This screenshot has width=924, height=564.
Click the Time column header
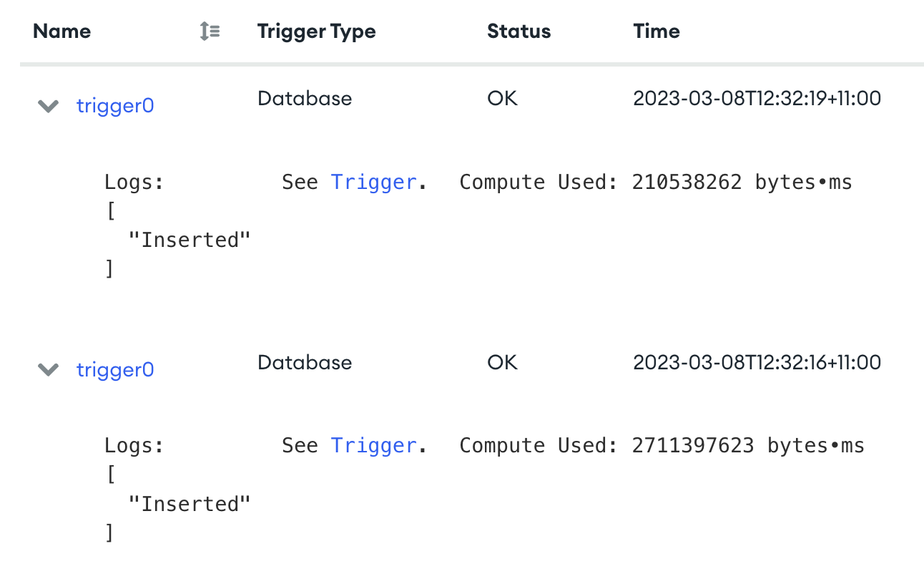(x=656, y=31)
